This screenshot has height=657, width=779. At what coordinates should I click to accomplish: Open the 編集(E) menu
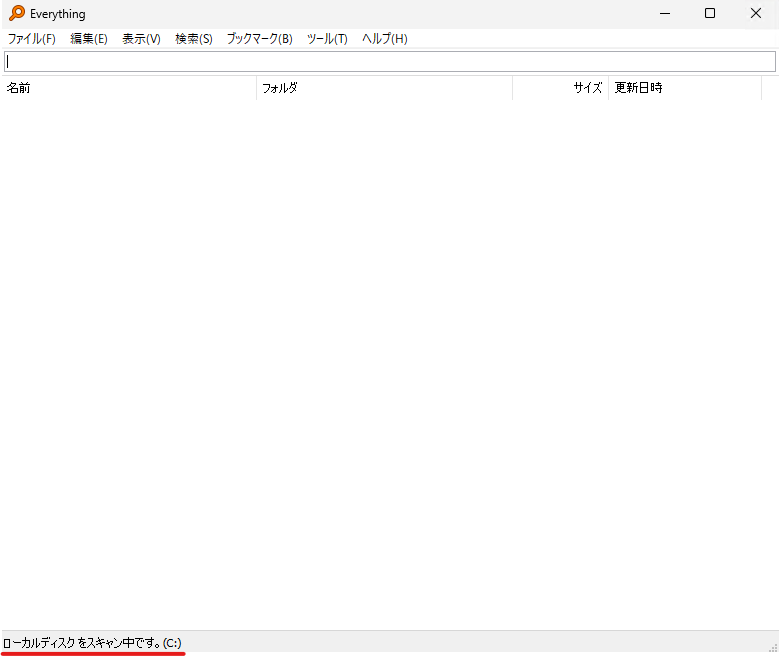pyautogui.click(x=89, y=39)
